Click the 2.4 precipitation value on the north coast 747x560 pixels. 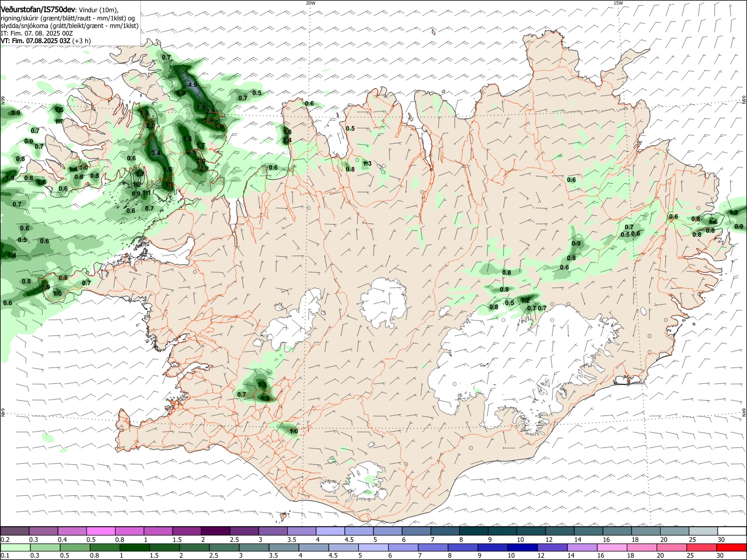pos(287,141)
